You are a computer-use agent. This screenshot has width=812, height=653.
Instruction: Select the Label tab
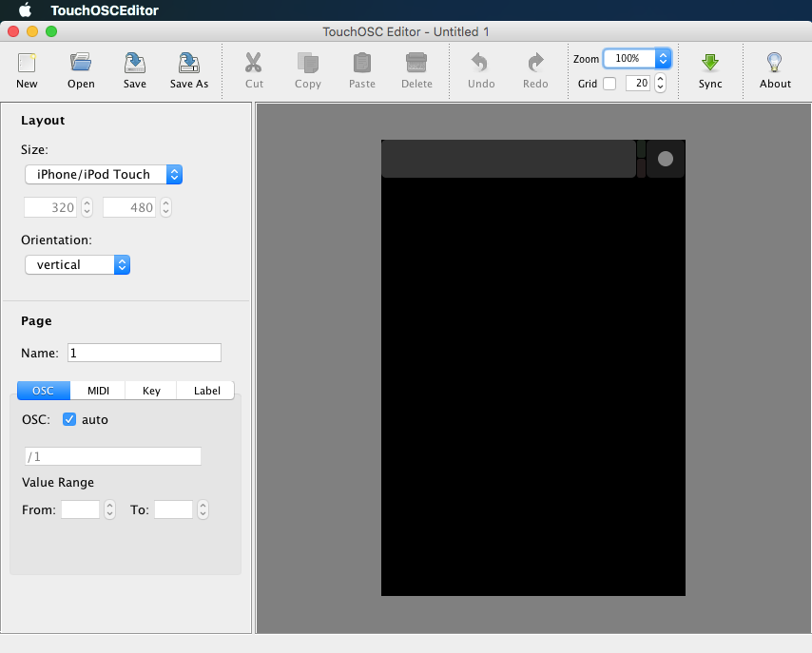tap(206, 391)
